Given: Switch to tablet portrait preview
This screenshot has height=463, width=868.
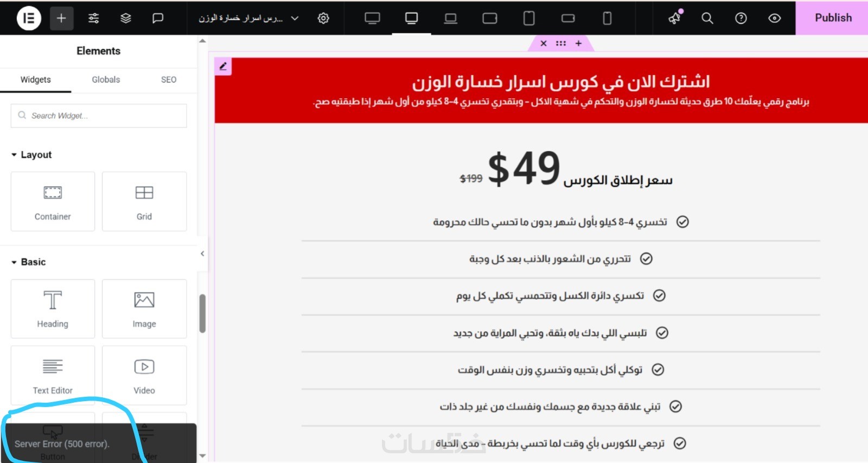Looking at the screenshot, I should pyautogui.click(x=529, y=18).
